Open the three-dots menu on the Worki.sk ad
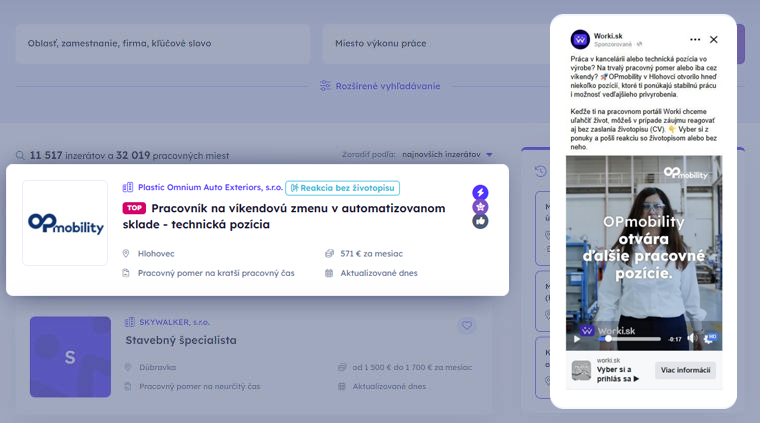760x423 pixels. point(695,40)
